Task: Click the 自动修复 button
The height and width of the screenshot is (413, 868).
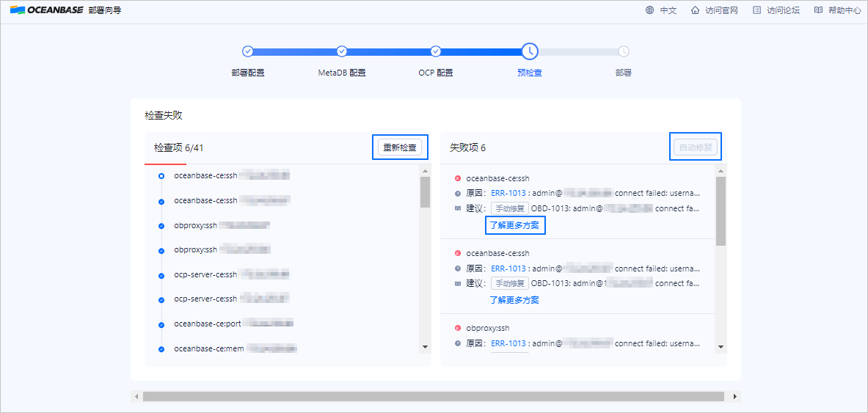Action: (696, 147)
